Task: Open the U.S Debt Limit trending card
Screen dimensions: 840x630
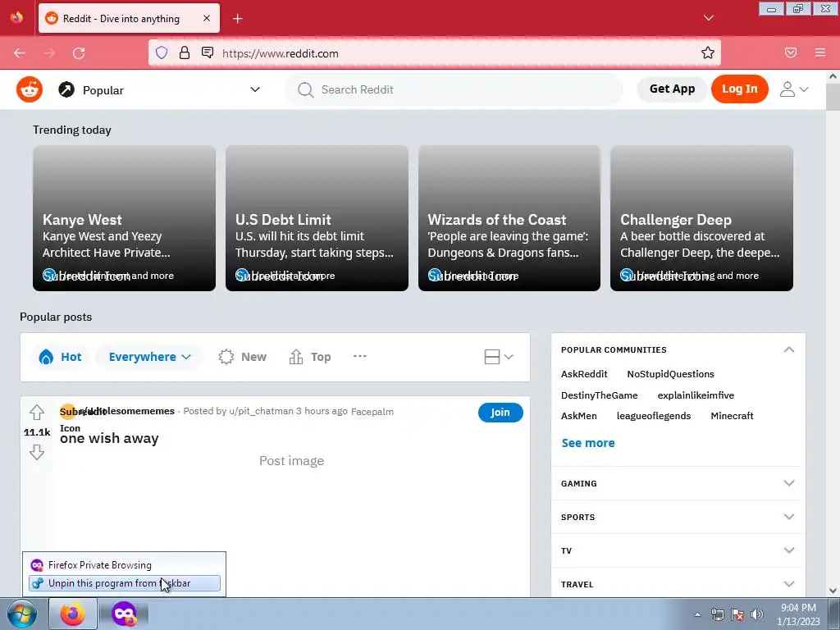Action: click(317, 218)
